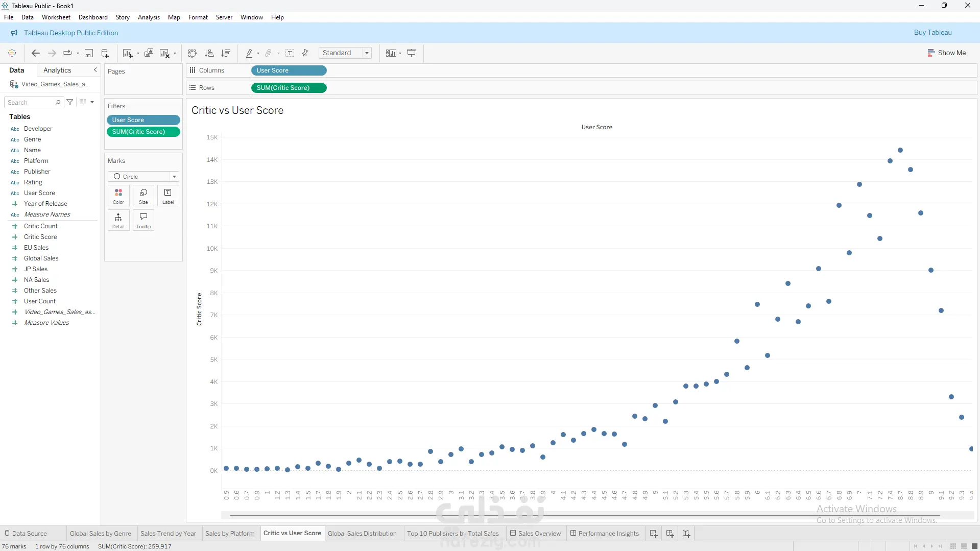Open the Standard fit dropdown
Screen dimensions: 980x551
click(x=345, y=53)
